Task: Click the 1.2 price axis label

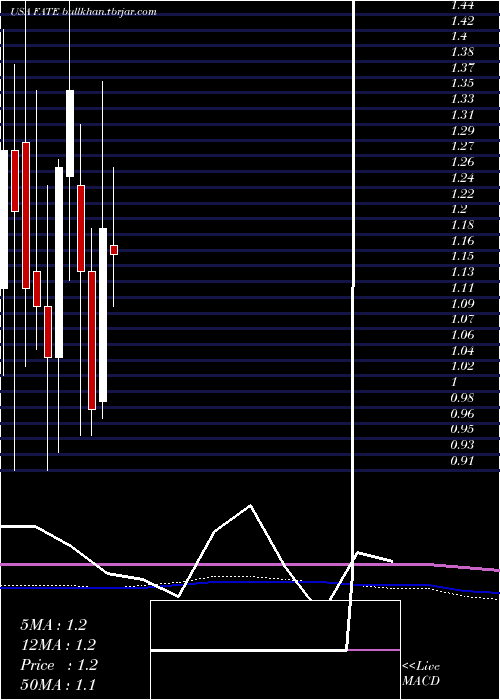Action: (459, 209)
